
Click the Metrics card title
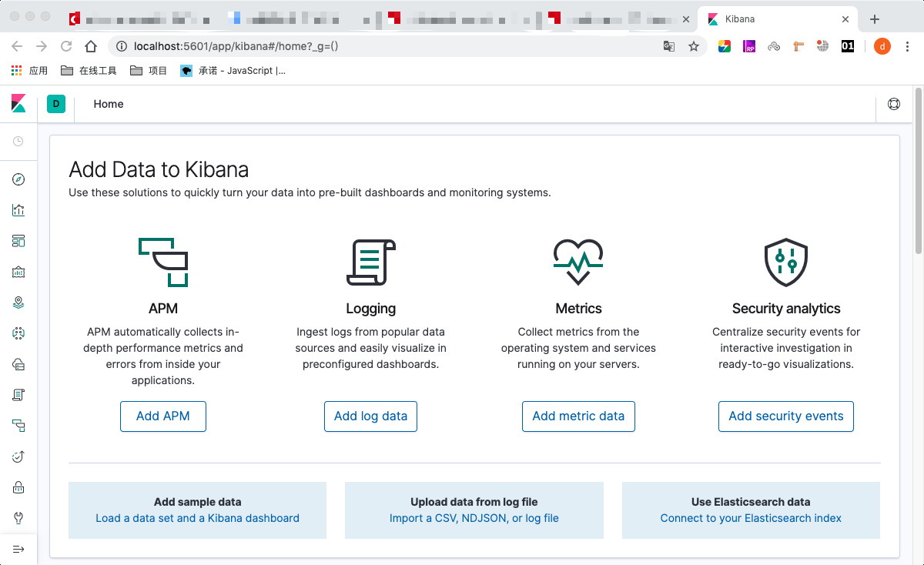click(x=578, y=309)
